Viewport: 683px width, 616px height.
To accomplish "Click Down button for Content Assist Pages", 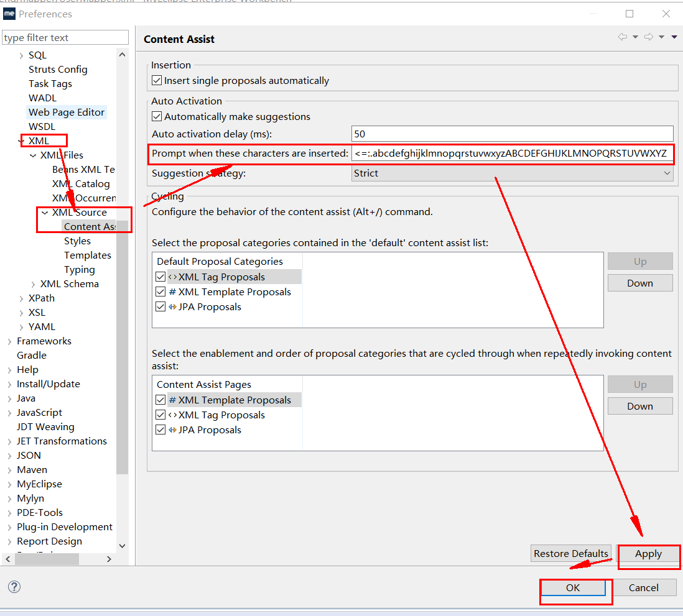I will click(x=640, y=406).
